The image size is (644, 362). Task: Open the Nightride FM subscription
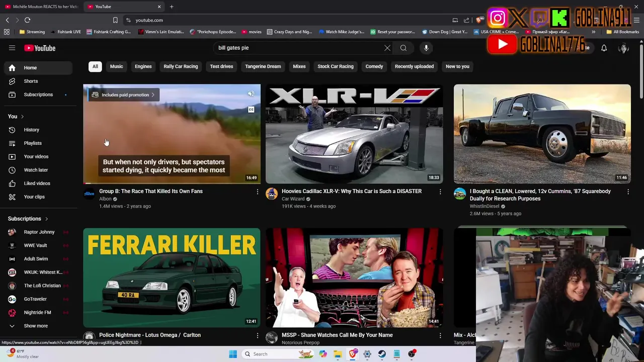tap(38, 312)
